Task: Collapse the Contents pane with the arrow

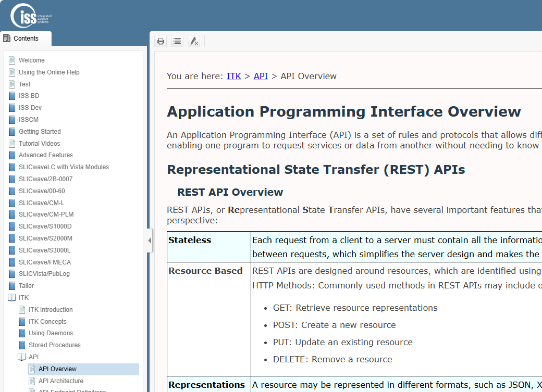Action: click(150, 241)
